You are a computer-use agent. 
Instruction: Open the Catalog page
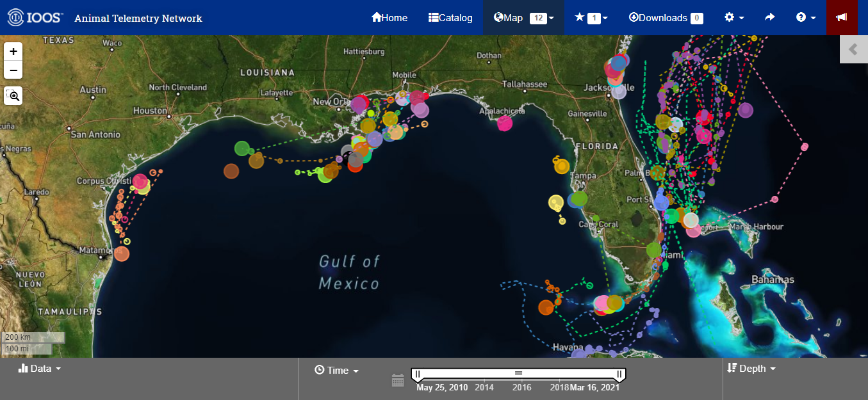[x=450, y=17]
